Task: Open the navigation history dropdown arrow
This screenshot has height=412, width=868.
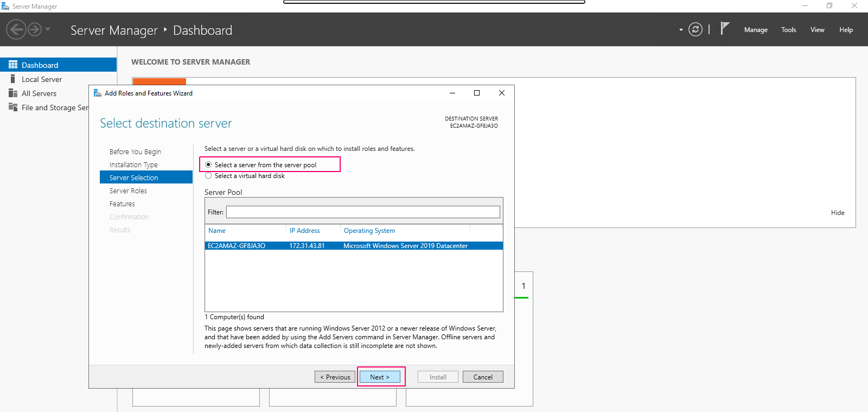Action: (48, 29)
